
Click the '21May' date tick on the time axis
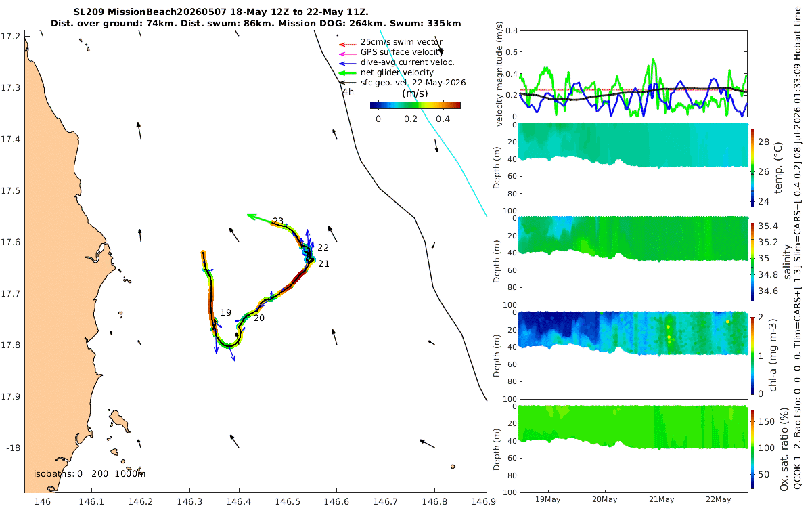662,499
